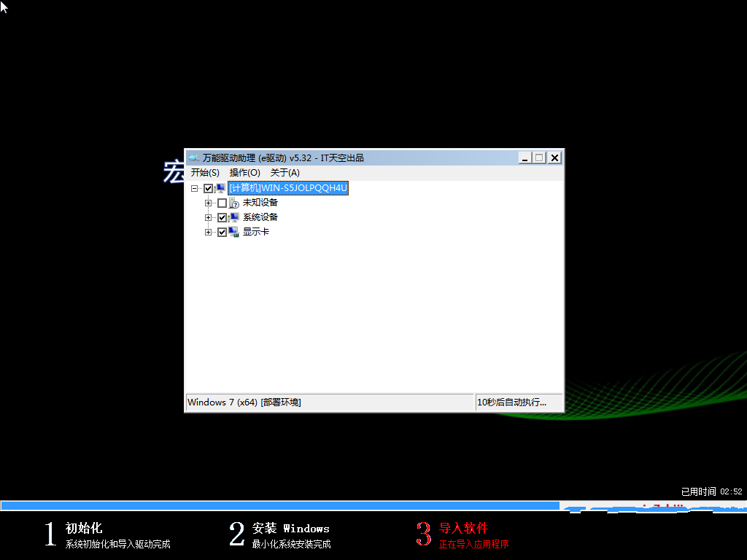
Task: Click step 3 导入软件 label
Action: (x=463, y=528)
